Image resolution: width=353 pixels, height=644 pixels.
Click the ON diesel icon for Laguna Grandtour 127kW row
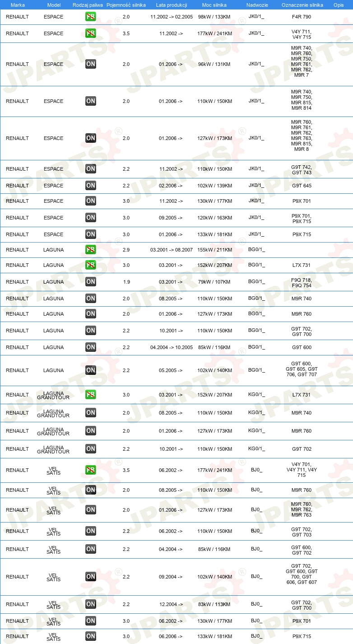tap(91, 431)
